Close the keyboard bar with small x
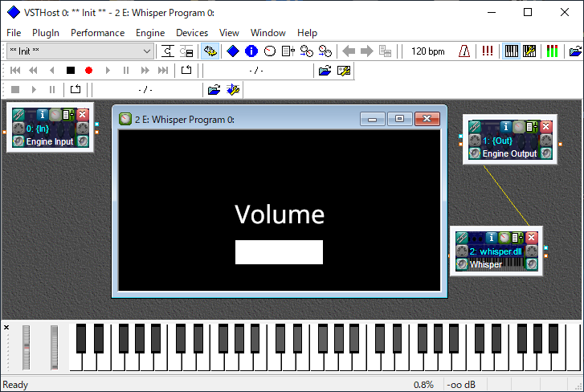The height and width of the screenshot is (392, 584). [x=6, y=327]
